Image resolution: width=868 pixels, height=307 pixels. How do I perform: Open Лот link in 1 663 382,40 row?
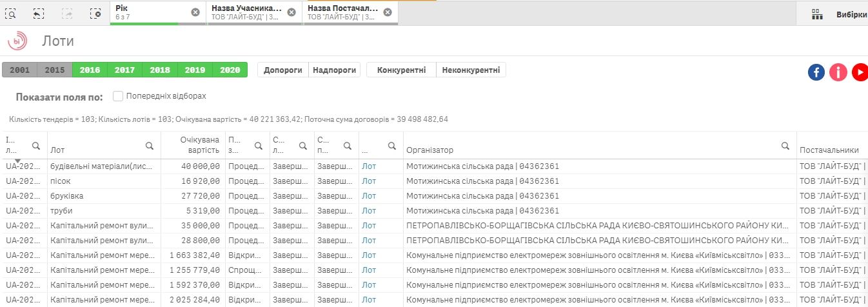click(x=369, y=255)
